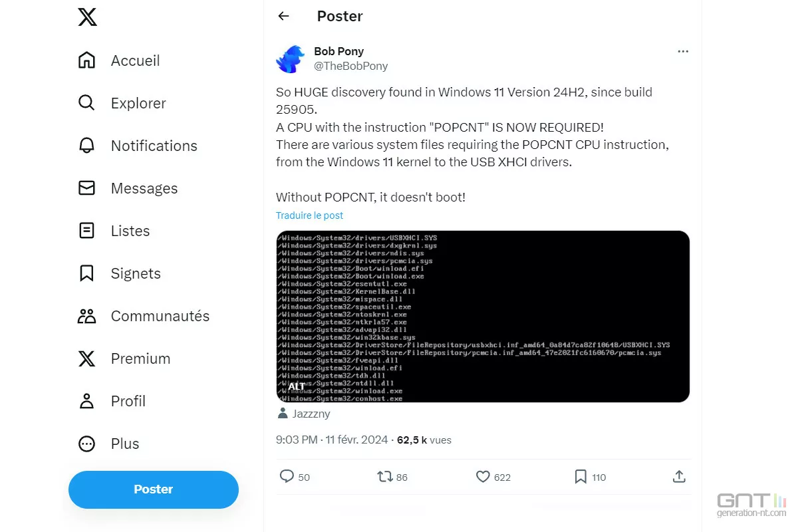Open Bob Pony's avatar picture
The width and height of the screenshot is (798, 532).
[x=291, y=59]
